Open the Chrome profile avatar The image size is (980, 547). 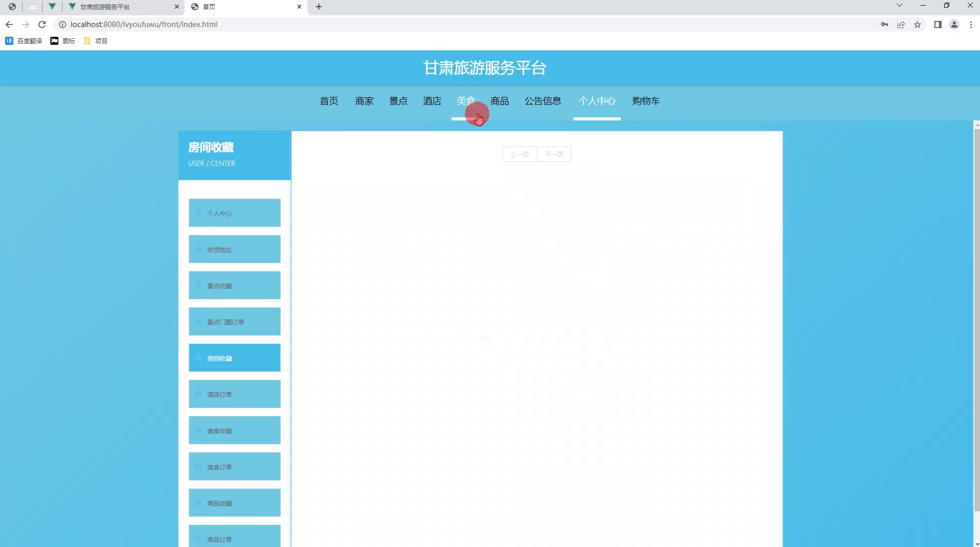(x=954, y=24)
